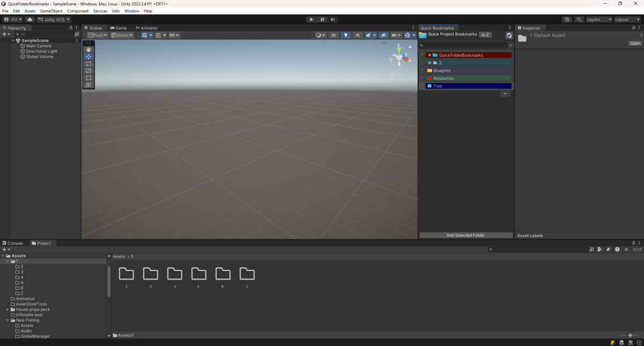644x346 pixels.
Task: Open the Layout dropdown
Action: coord(627,19)
